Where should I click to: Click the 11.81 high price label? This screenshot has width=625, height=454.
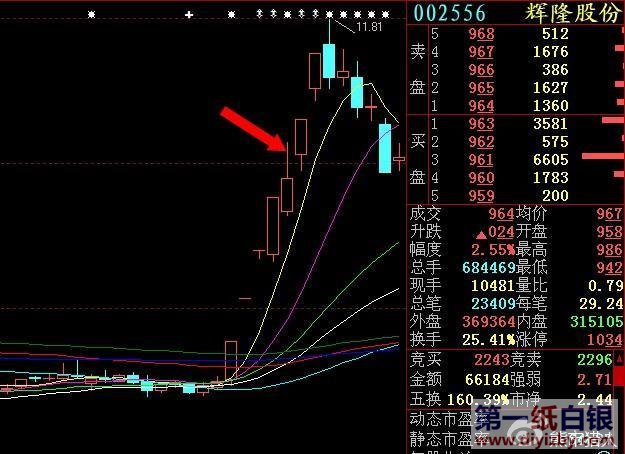pyautogui.click(x=369, y=27)
